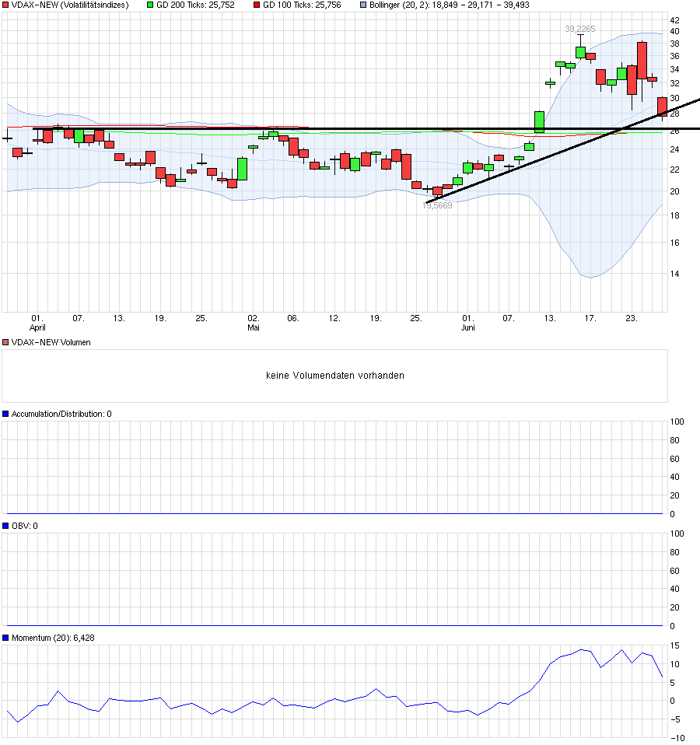
Task: Click 'keine Volumendaten vorhanden' message
Action: coord(335,376)
